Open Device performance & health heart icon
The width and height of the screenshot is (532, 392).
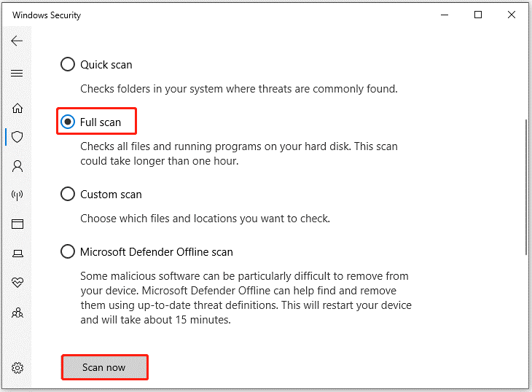coord(17,282)
